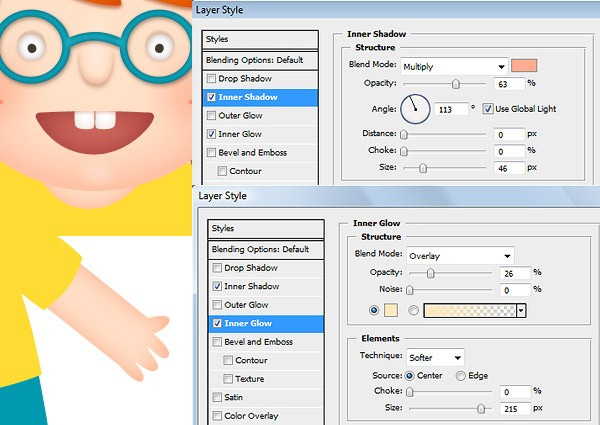Click Inner Glow Choke value field
This screenshot has height=425, width=600.
point(515,392)
